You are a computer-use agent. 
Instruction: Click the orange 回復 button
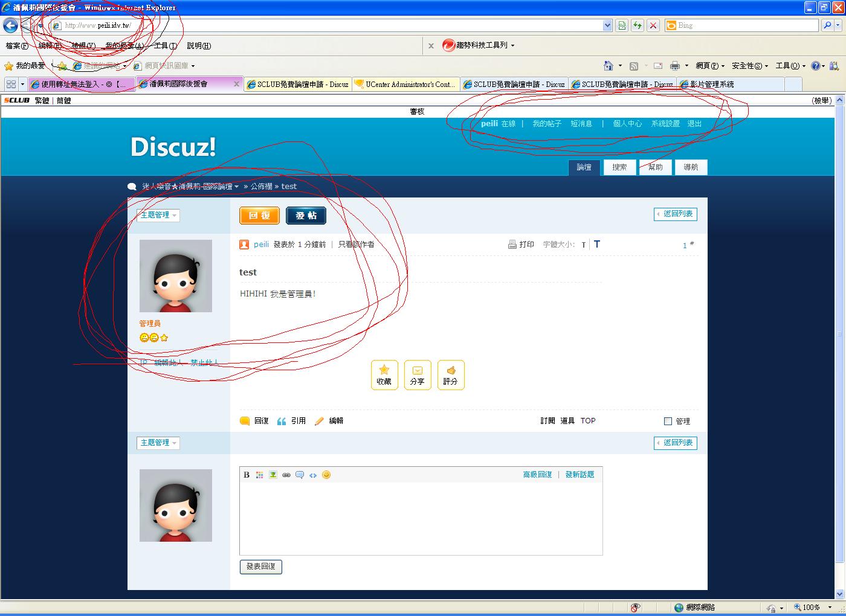tap(259, 216)
